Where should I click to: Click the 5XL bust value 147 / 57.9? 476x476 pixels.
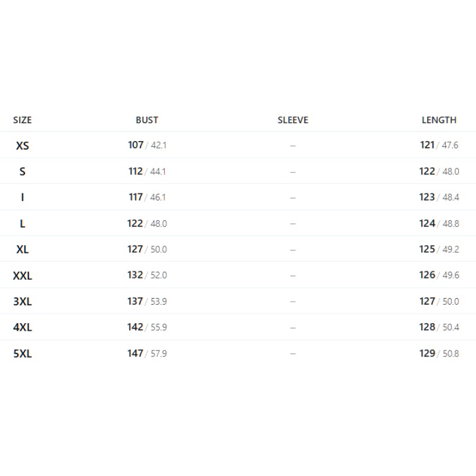(x=147, y=353)
